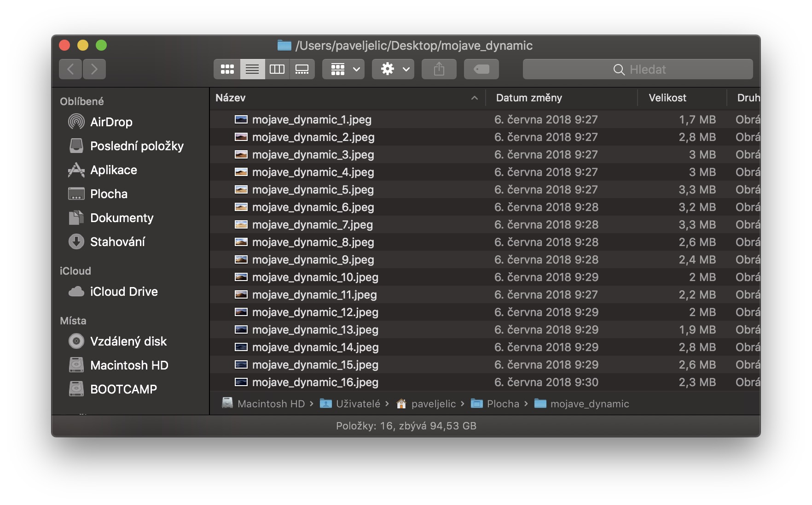The width and height of the screenshot is (812, 505).
Task: Select Stahování downloads folder in sidebar
Action: (x=117, y=242)
